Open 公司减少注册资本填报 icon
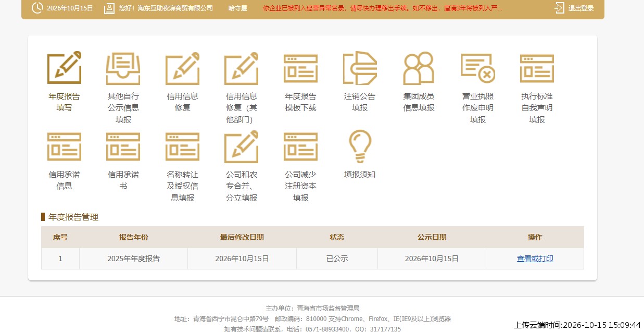Image resolution: width=644 pixels, height=332 pixels. (300, 146)
